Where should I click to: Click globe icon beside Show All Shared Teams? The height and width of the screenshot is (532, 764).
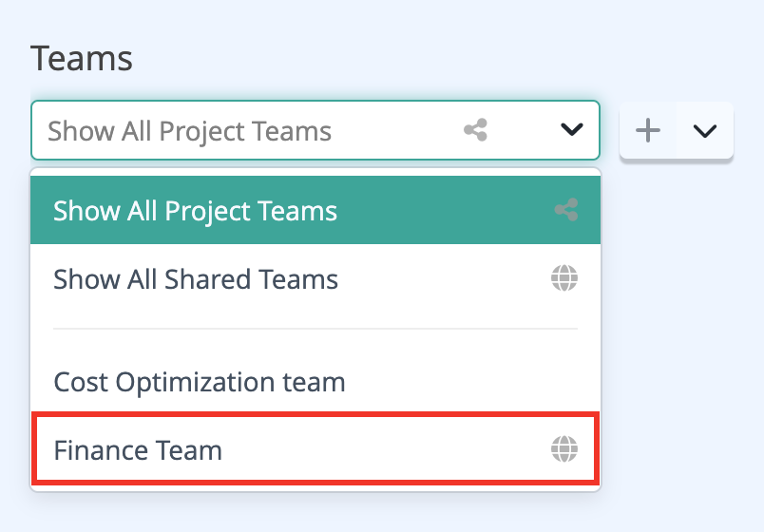(564, 278)
